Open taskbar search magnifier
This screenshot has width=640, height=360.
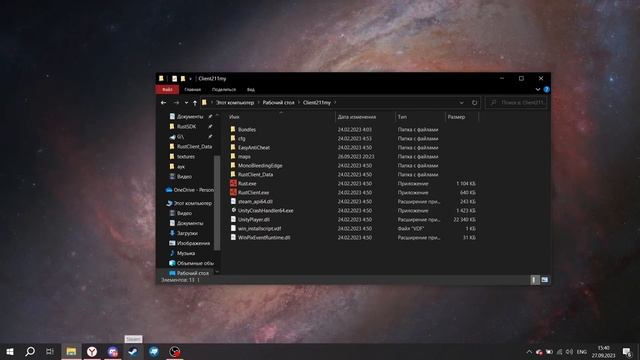[x=30, y=351]
